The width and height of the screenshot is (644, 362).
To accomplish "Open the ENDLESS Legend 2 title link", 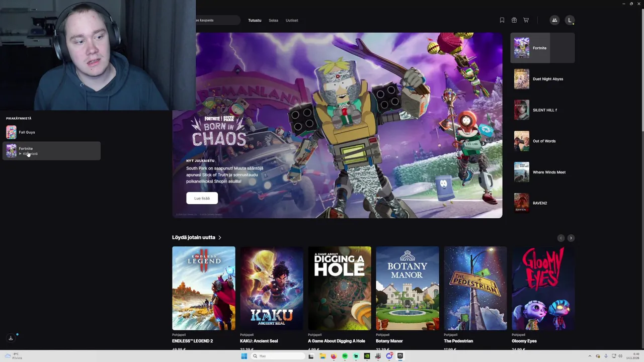I will click(192, 341).
